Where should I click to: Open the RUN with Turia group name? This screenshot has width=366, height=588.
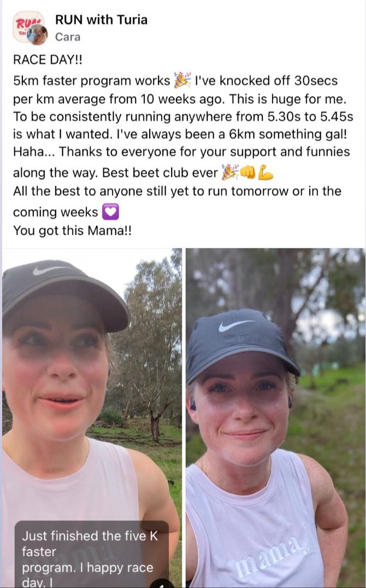tap(101, 20)
